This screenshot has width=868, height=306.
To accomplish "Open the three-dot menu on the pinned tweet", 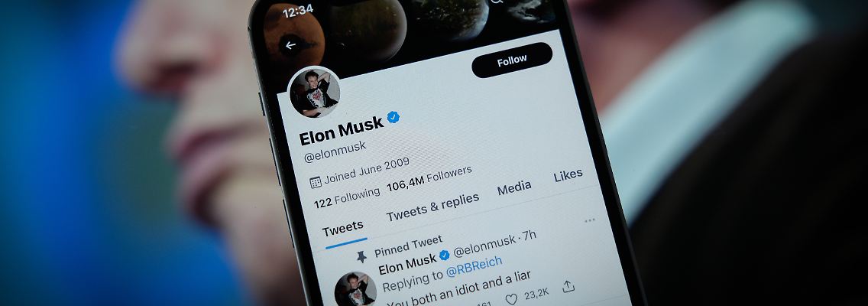I will point(590,220).
